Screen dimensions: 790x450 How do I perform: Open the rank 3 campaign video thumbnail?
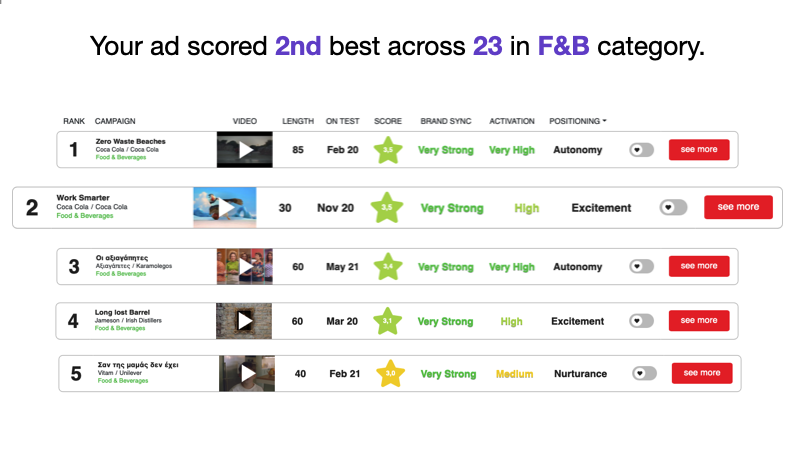244,267
